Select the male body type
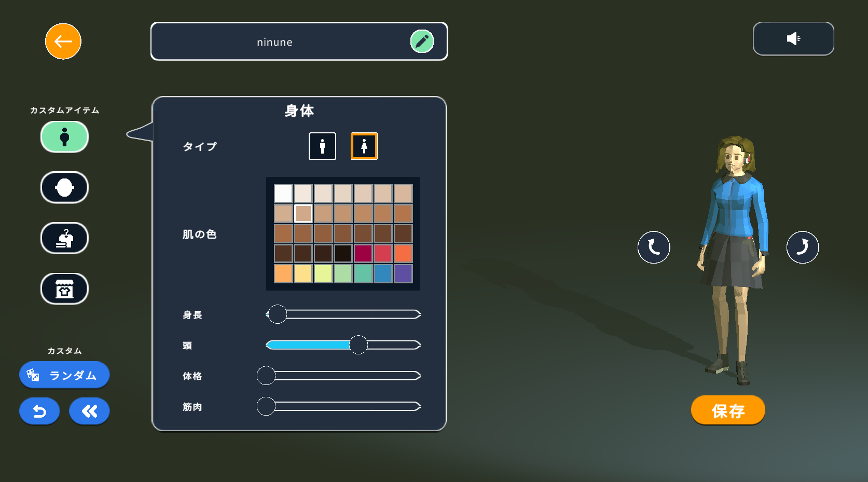This screenshot has width=868, height=482. coord(322,146)
